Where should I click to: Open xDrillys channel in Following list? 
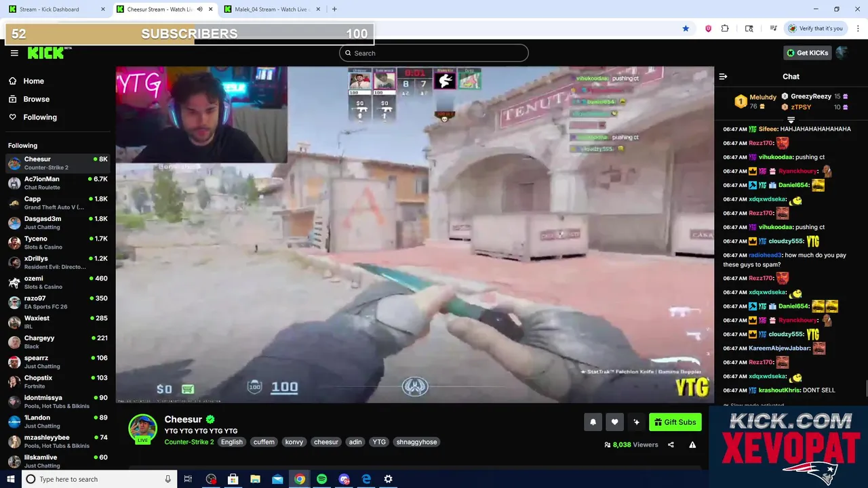point(58,262)
